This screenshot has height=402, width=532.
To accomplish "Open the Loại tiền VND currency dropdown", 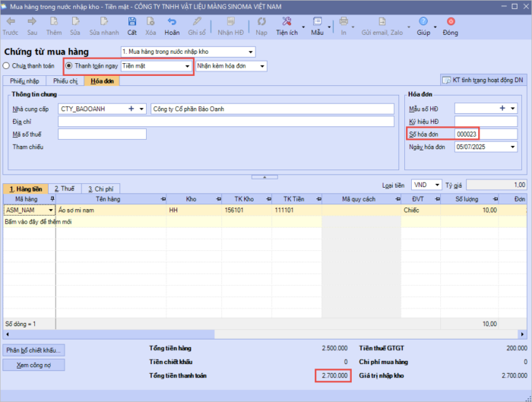I will [437, 185].
